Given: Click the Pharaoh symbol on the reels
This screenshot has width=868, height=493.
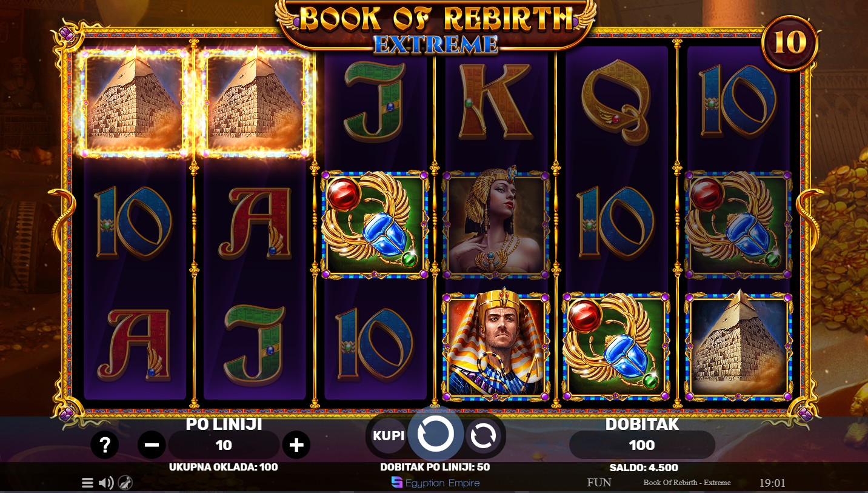Looking at the screenshot, I should pyautogui.click(x=496, y=345).
